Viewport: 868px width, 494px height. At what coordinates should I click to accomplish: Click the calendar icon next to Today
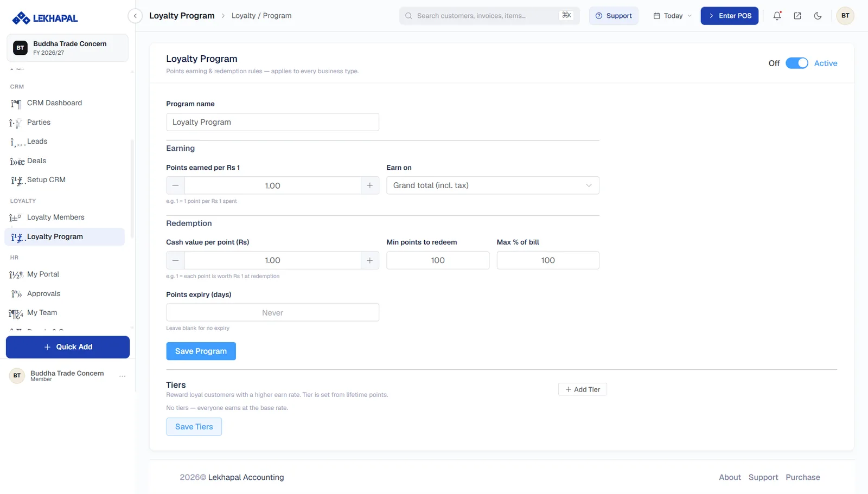click(x=656, y=16)
